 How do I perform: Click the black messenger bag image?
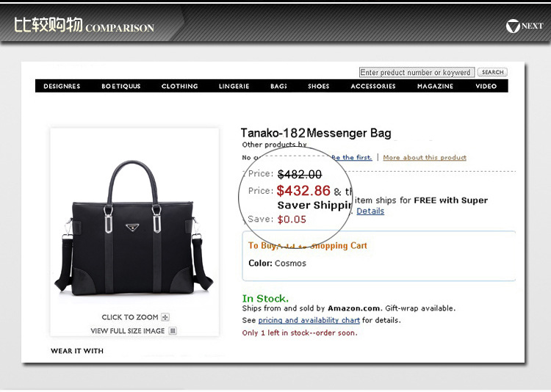(134, 228)
